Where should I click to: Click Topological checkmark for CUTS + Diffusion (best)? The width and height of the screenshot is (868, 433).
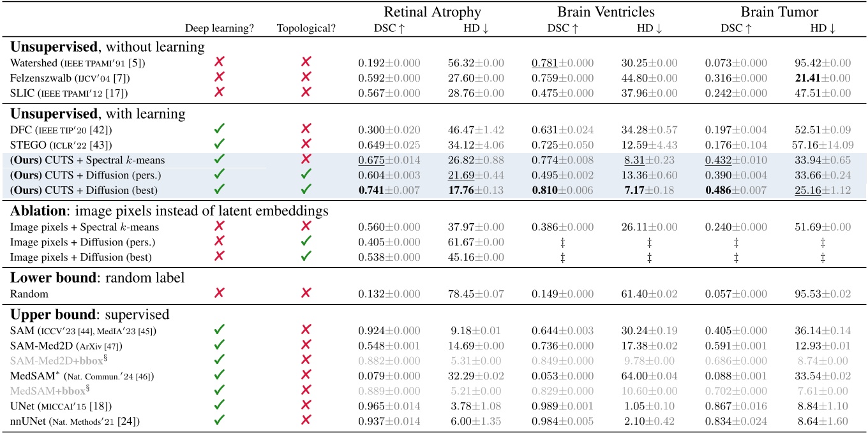[x=306, y=189]
